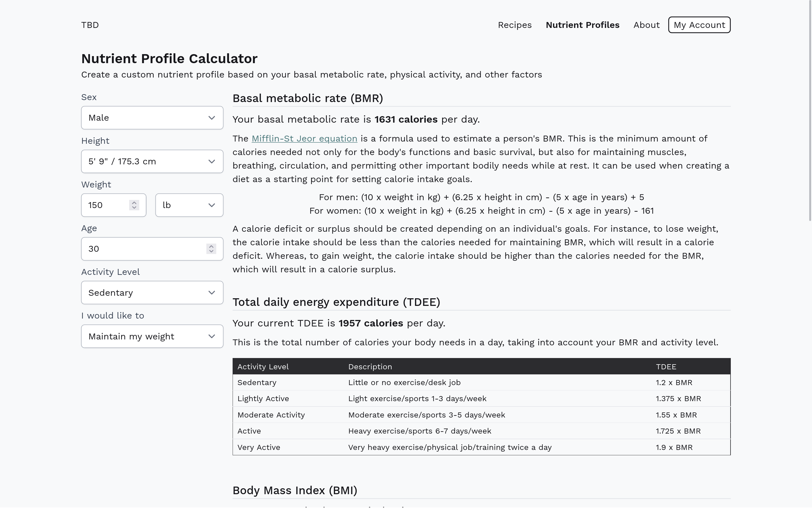The image size is (812, 508).
Task: Open the Height dropdown
Action: pos(152,161)
